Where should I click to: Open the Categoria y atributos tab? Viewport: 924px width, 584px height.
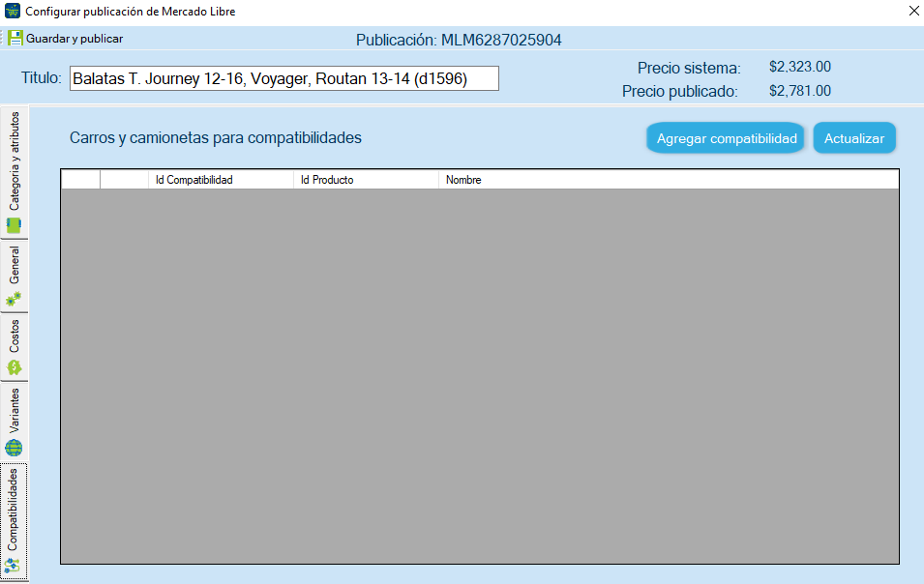14,172
